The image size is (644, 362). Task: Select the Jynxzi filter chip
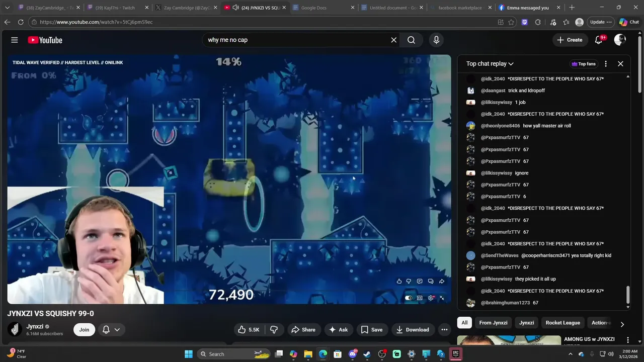[x=526, y=323]
